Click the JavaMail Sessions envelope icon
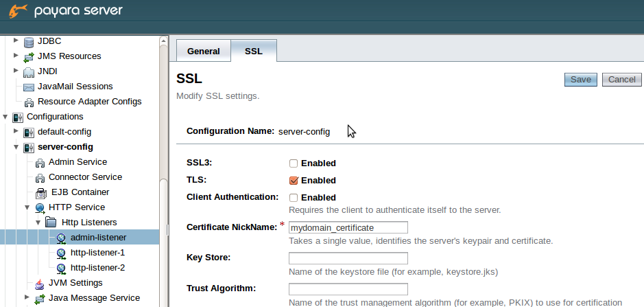This screenshot has height=307, width=644. 29,87
